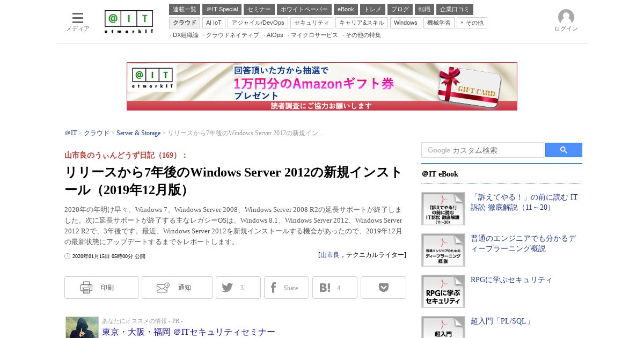Select the クラウド category tab
644x338 pixels.
(x=185, y=23)
